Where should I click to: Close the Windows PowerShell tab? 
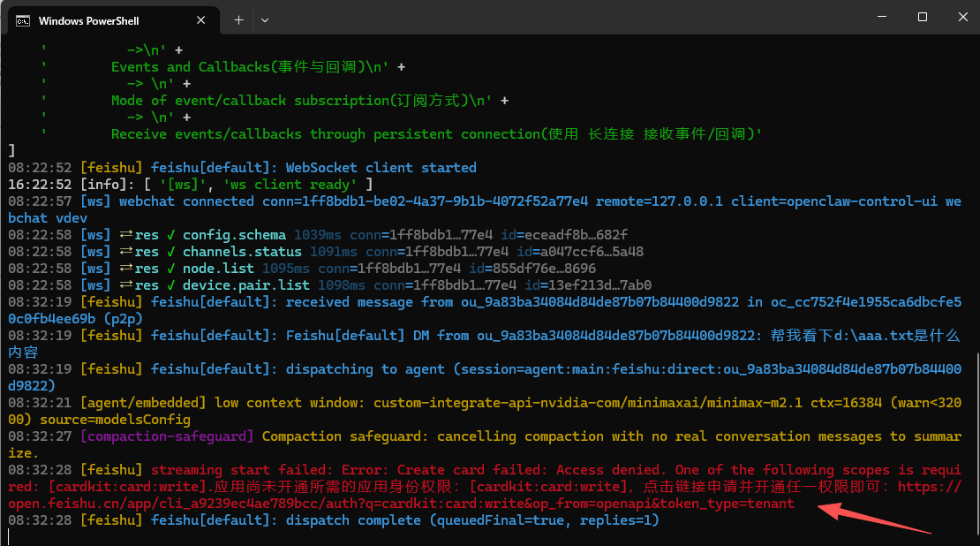(201, 20)
